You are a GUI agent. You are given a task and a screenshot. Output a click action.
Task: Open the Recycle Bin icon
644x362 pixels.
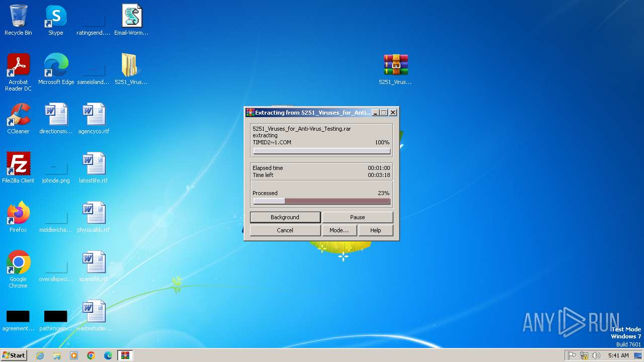point(18,20)
